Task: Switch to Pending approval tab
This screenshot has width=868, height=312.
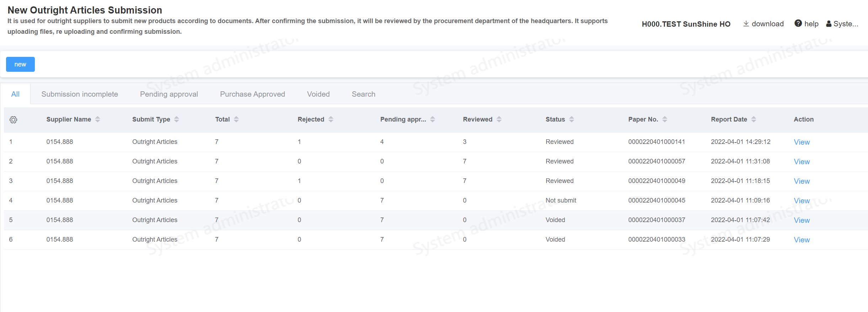Action: (169, 94)
